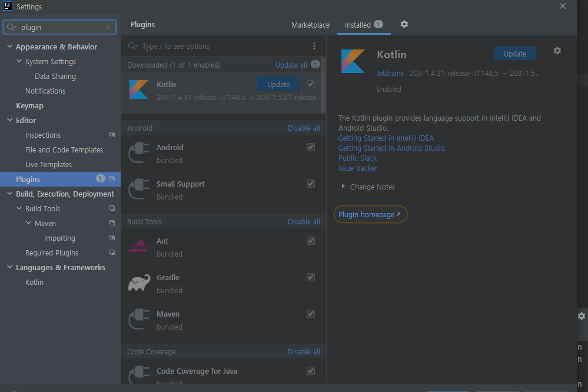588x392 pixels.
Task: Click Disable all for Build Tools group
Action: click(304, 222)
